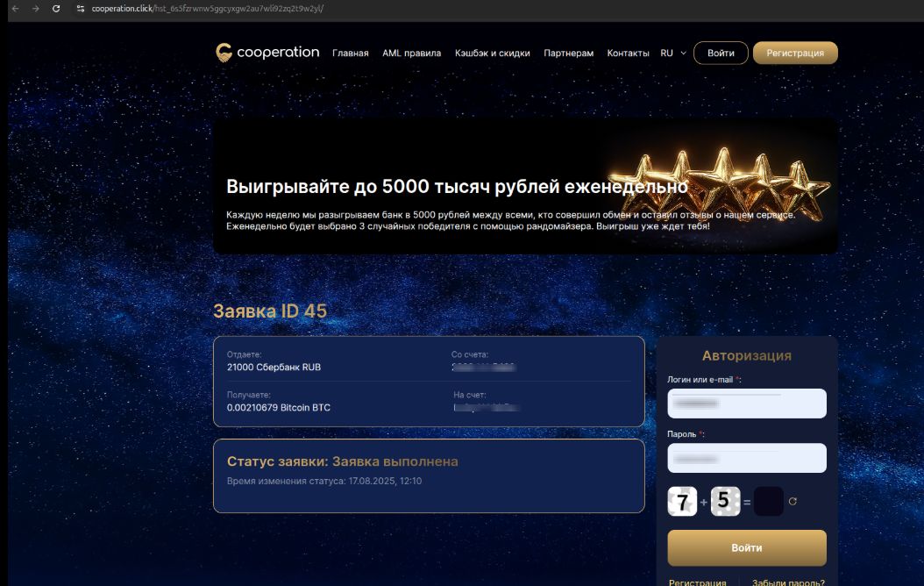Image resolution: width=924 pixels, height=586 pixels.
Task: Click the gold Регистрация header button
Action: (795, 53)
